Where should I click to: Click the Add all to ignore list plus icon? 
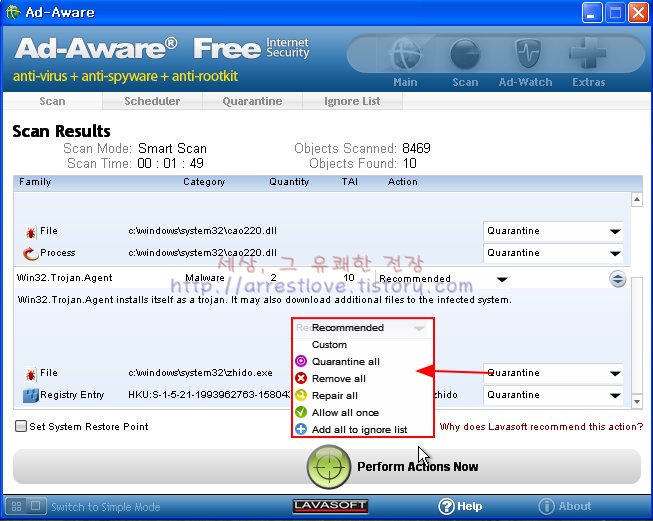point(301,429)
